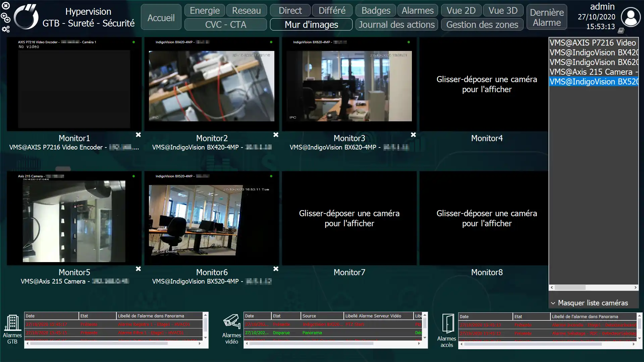This screenshot has width=644, height=362.
Task: Remove camera from Monitor3
Action: 413,135
